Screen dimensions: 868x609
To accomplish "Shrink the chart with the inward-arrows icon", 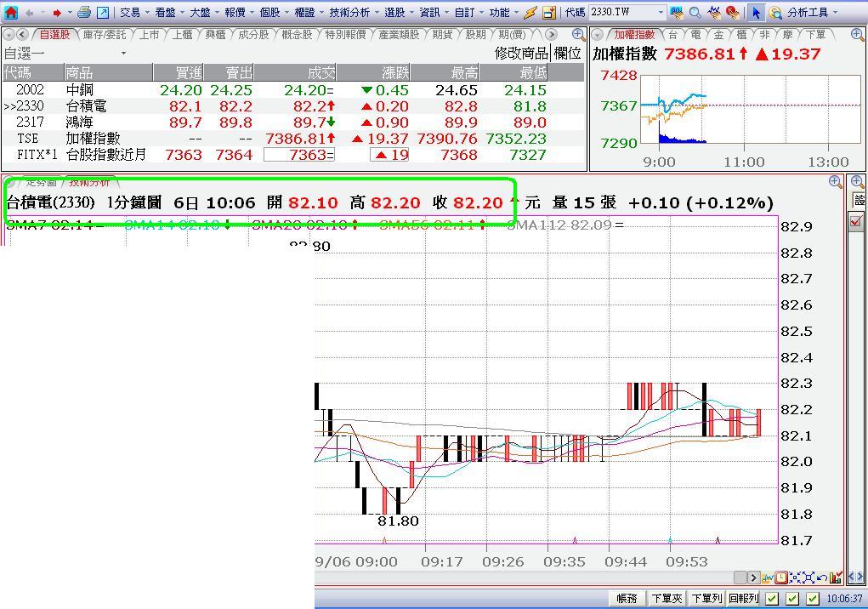I will (x=795, y=578).
